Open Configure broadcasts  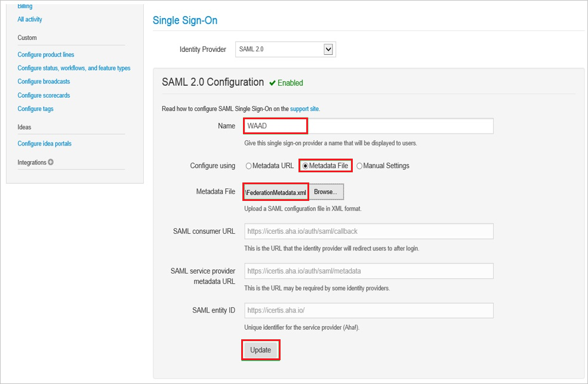coord(44,81)
